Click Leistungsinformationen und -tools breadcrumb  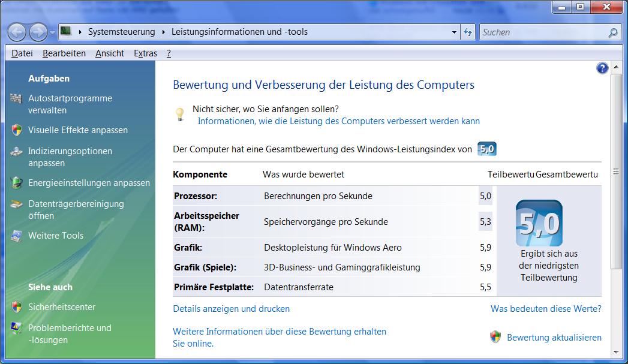click(239, 32)
